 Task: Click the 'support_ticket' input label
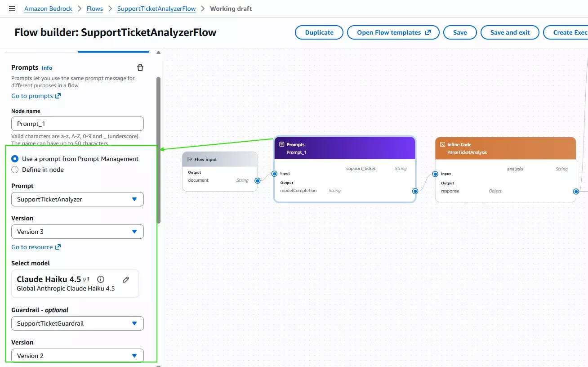[361, 169]
